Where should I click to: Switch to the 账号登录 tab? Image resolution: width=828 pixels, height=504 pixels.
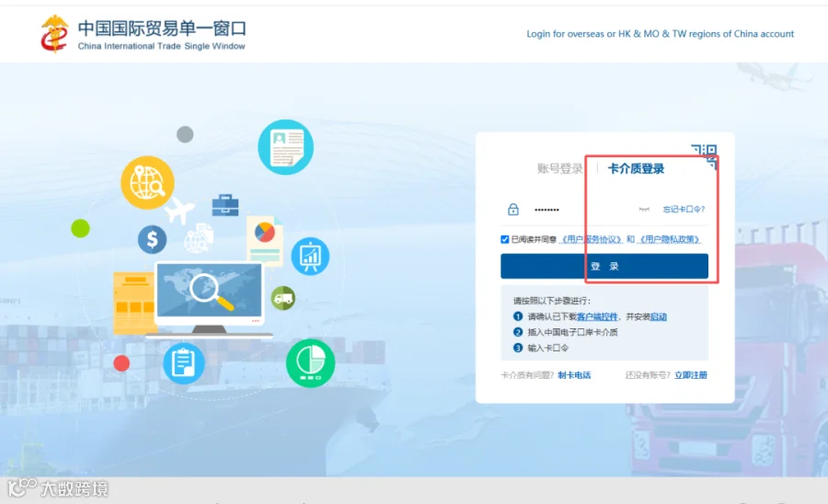559,168
